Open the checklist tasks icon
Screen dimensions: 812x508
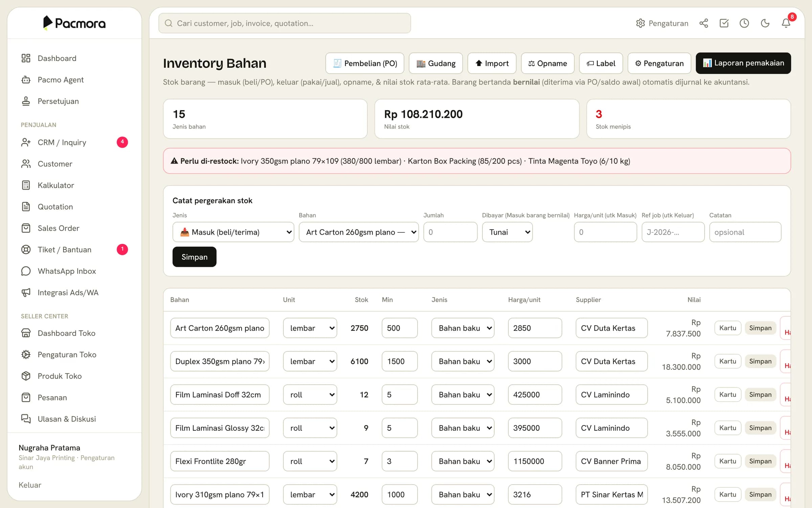click(x=724, y=23)
